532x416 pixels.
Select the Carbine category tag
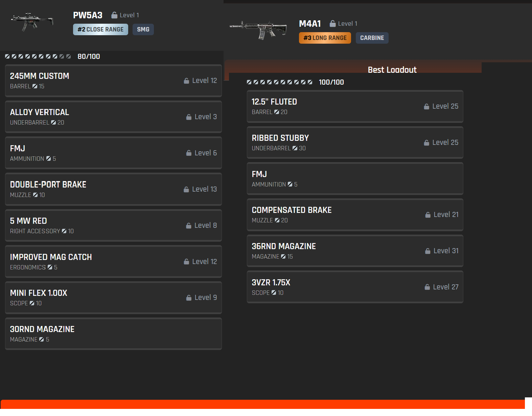coord(372,38)
